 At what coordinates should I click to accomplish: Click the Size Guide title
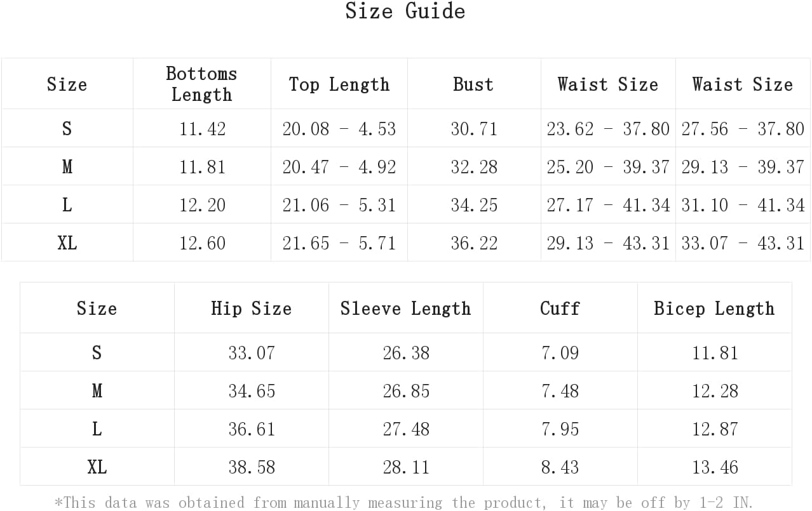click(405, 11)
